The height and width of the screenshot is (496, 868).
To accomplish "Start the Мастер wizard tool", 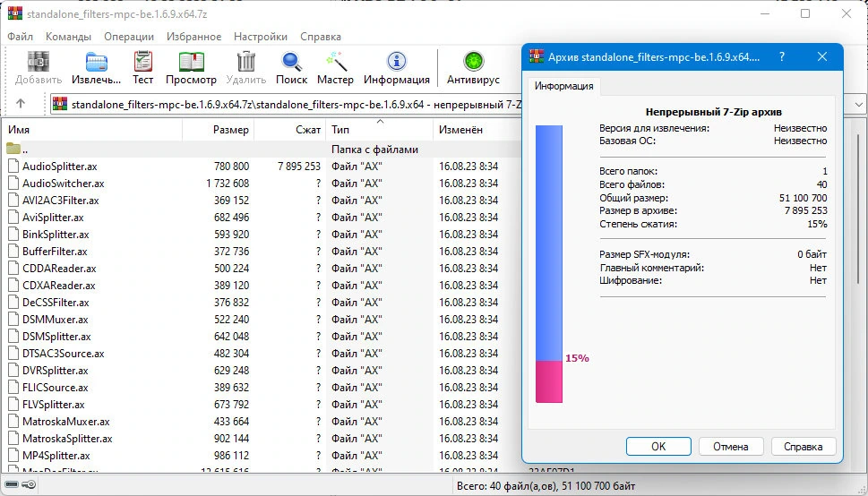I will [335, 68].
